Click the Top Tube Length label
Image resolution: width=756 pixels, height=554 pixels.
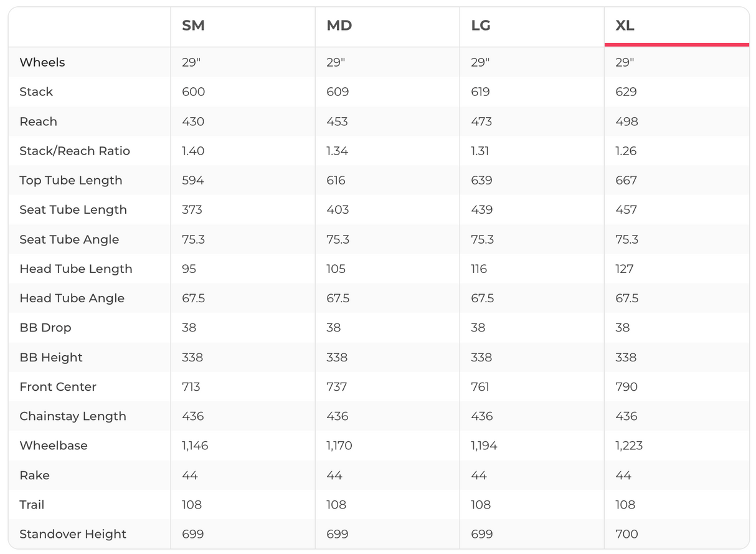click(71, 180)
